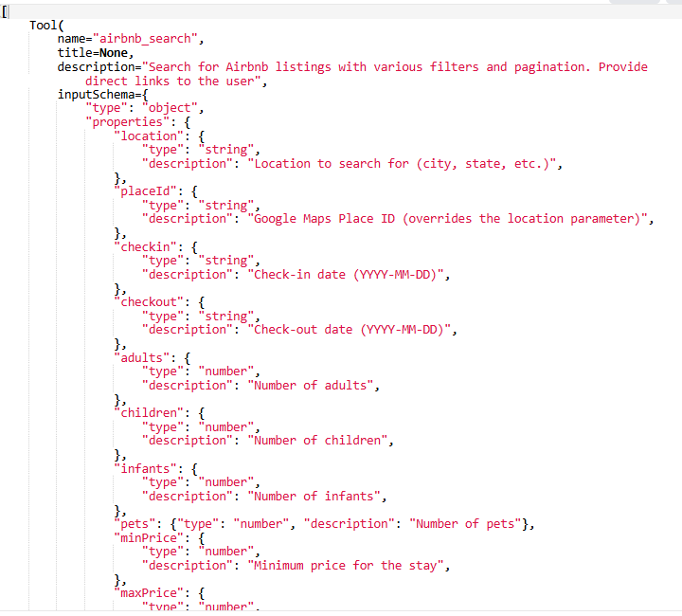This screenshot has height=616, width=682.
Task: Click "Number of children" string
Action: 317,441
